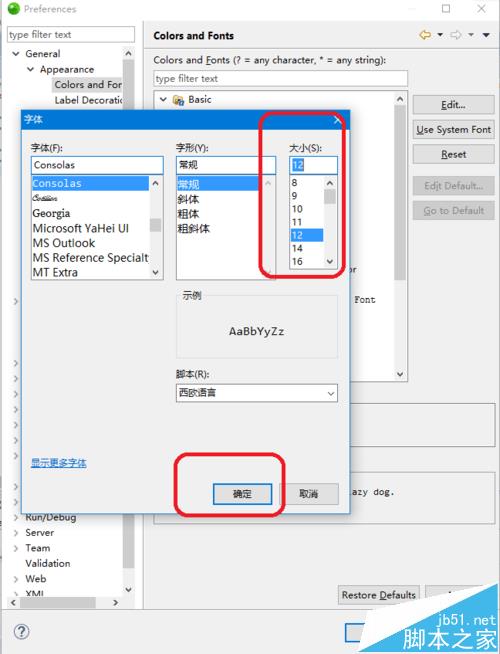Select Run/Debug tree item
The width and height of the screenshot is (500, 654).
pos(50,518)
